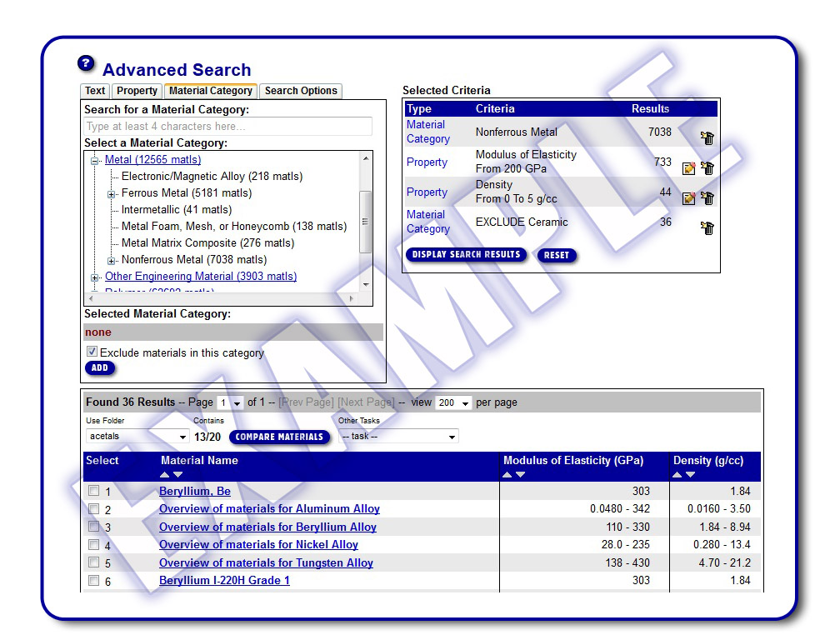Sort Material Name descending
Viewport: 840px width, 640px height.
coord(178,475)
